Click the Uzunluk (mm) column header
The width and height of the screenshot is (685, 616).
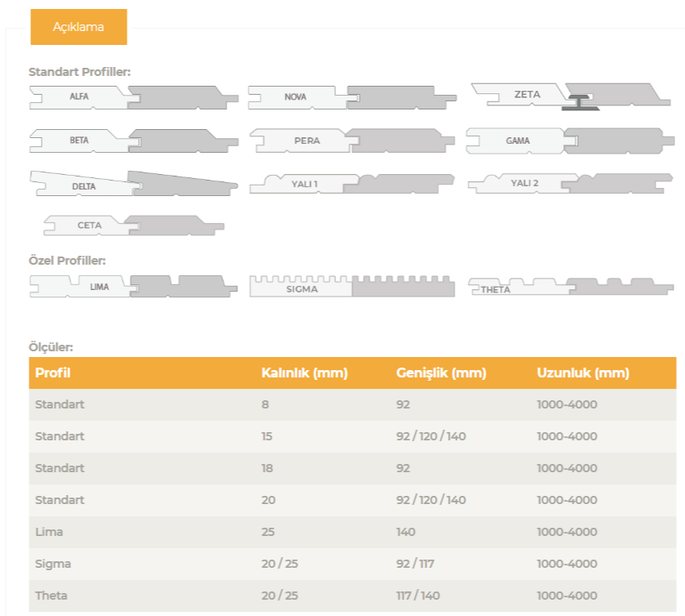coord(583,373)
